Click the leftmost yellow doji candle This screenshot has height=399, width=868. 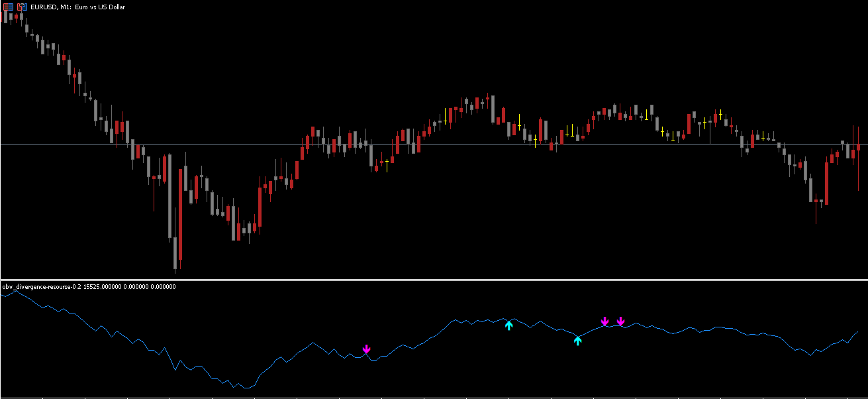387,163
